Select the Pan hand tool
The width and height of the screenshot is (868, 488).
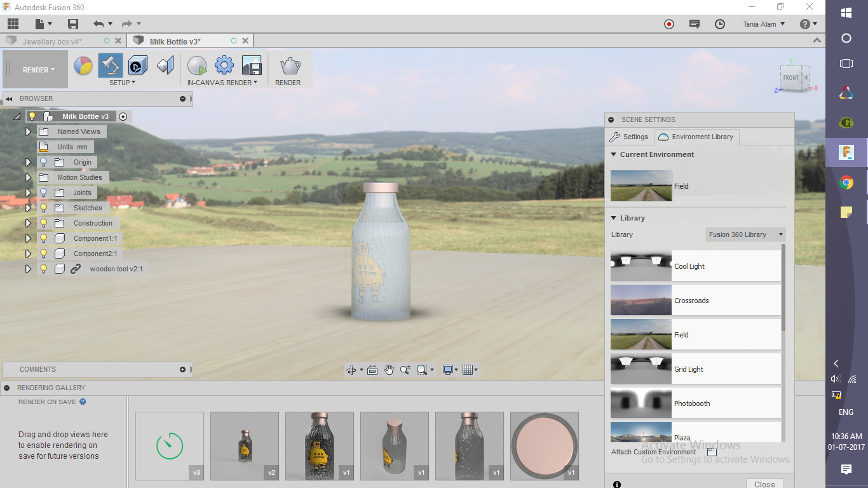pyautogui.click(x=389, y=370)
